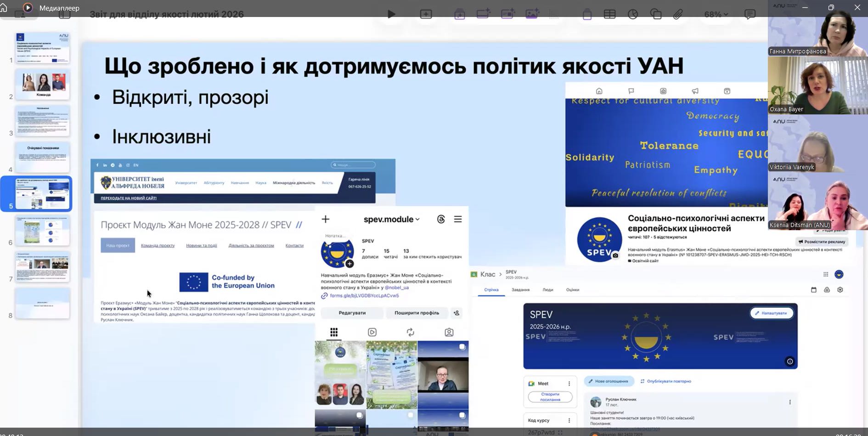Open the 68% zoom level dropdown
This screenshot has height=436, width=868.
click(716, 14)
